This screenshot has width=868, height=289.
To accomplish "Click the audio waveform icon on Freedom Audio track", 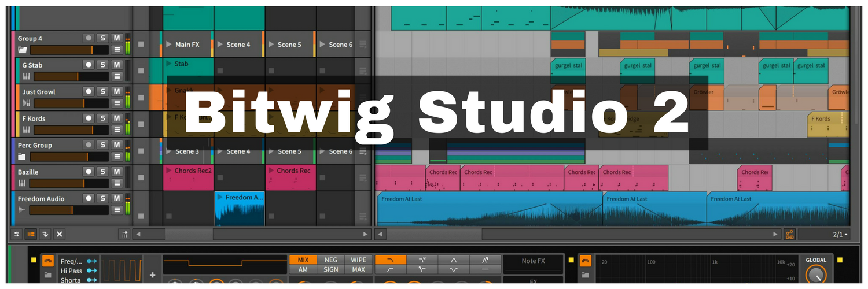I will [22, 210].
